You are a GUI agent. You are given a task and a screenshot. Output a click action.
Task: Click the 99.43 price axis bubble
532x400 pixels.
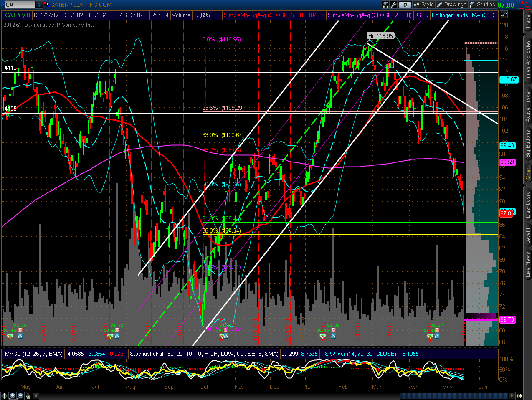[x=507, y=145]
